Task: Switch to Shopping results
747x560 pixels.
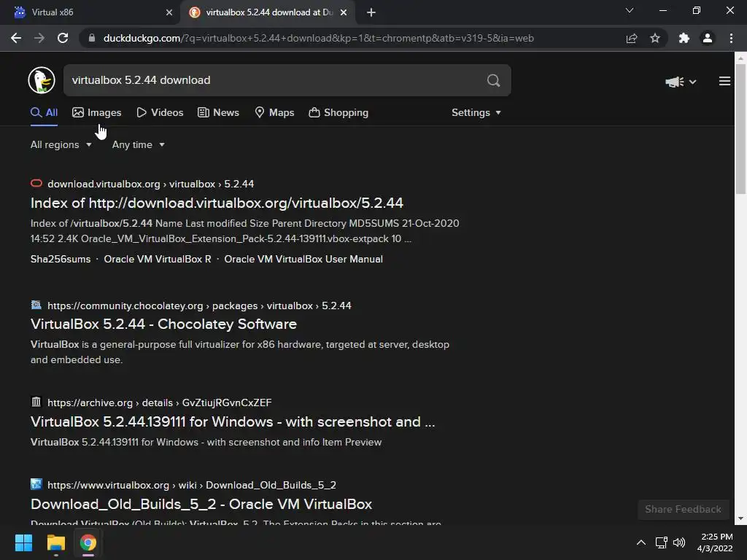Action: click(338, 113)
